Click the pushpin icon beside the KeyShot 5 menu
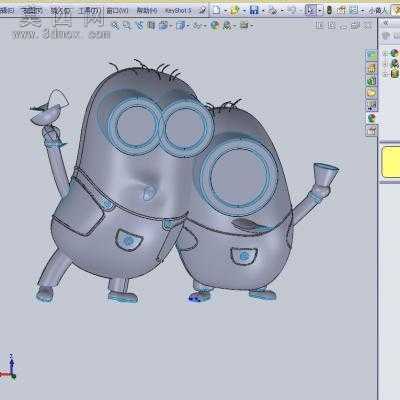 [202, 10]
